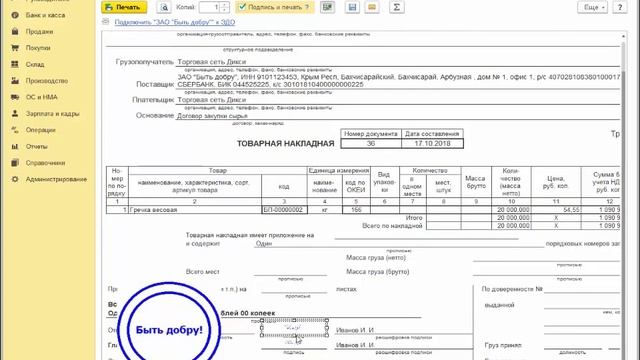
Task: Click По доверенности № label
Action: [512, 289]
